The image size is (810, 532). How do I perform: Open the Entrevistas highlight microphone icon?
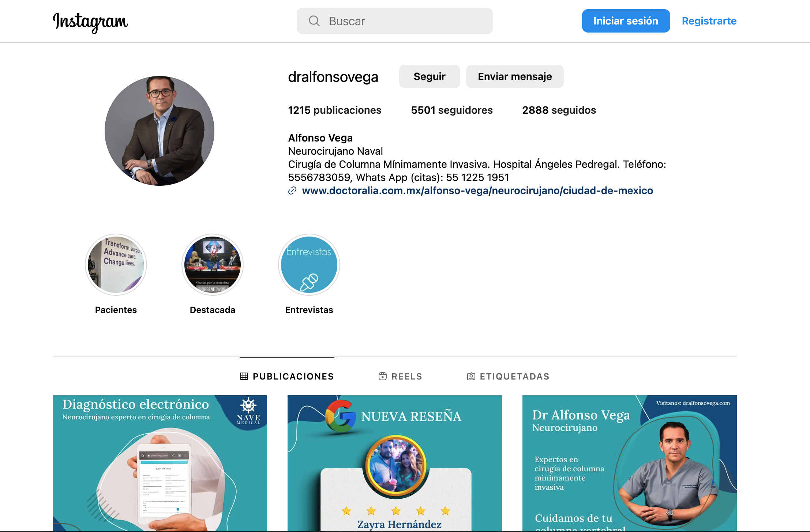(309, 282)
